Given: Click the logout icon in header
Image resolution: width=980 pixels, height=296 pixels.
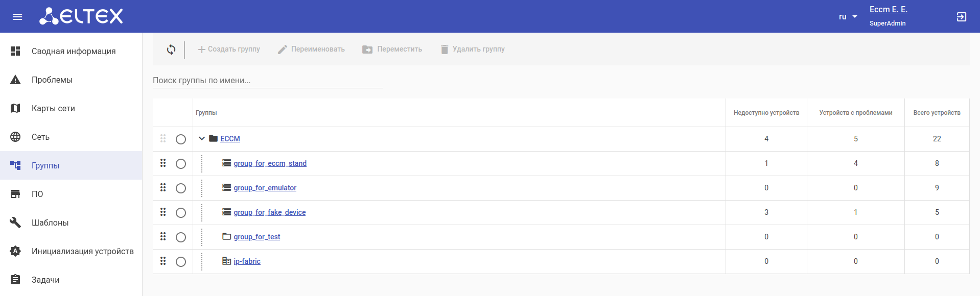Looking at the screenshot, I should coord(961,17).
